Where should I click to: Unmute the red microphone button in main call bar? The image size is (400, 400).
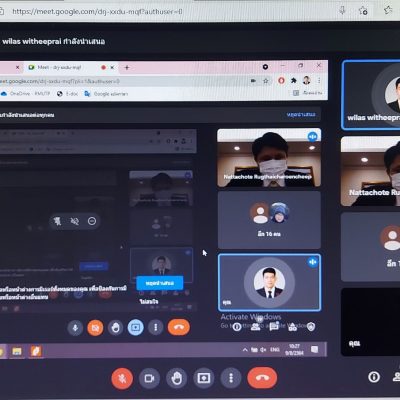pyautogui.click(x=122, y=378)
